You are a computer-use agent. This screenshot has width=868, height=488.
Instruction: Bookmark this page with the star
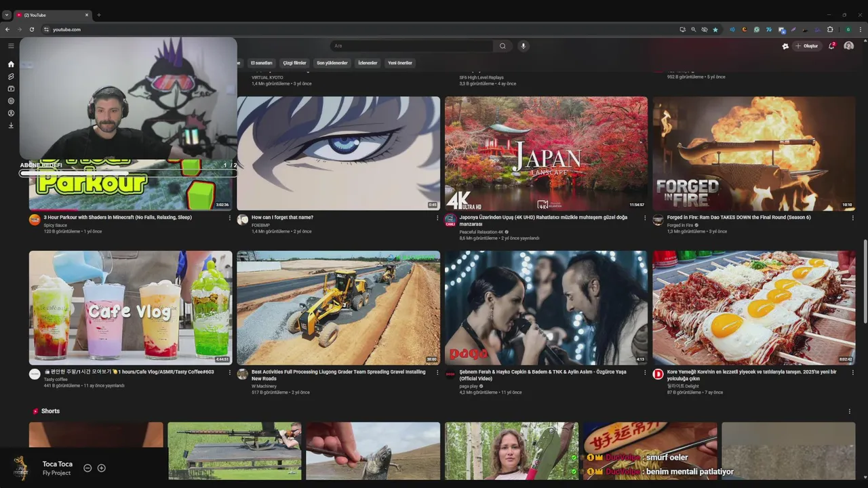(715, 30)
